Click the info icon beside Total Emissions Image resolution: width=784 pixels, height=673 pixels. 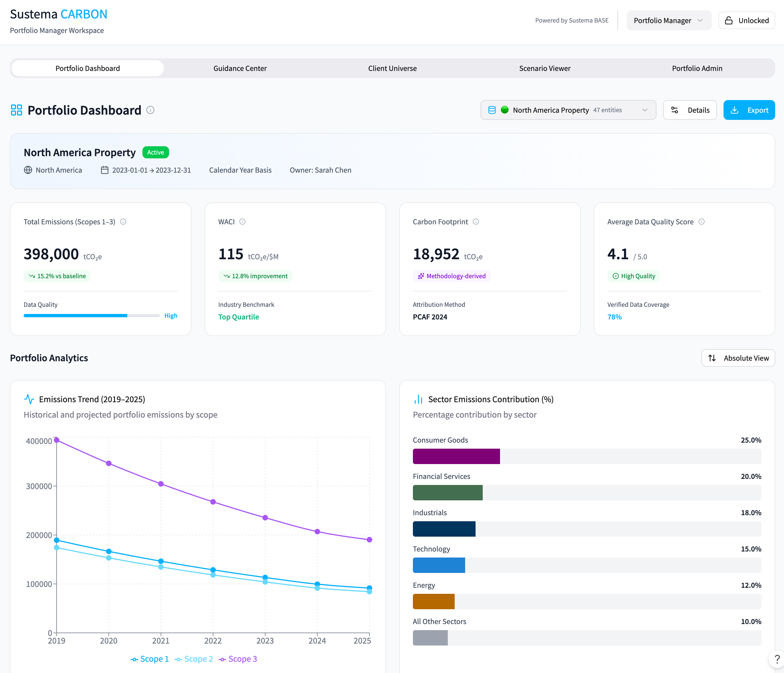click(x=123, y=222)
